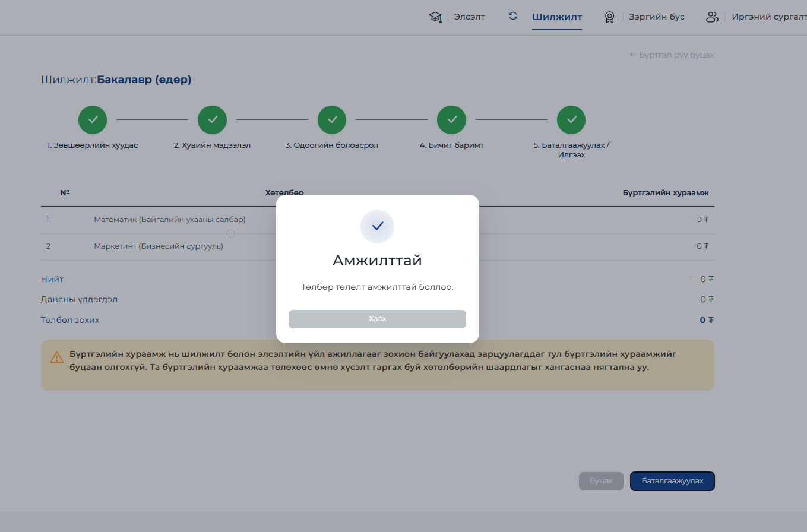The height and width of the screenshot is (532, 807).
Task: Click the blue checkmark icon in the dialog
Action: 378,226
